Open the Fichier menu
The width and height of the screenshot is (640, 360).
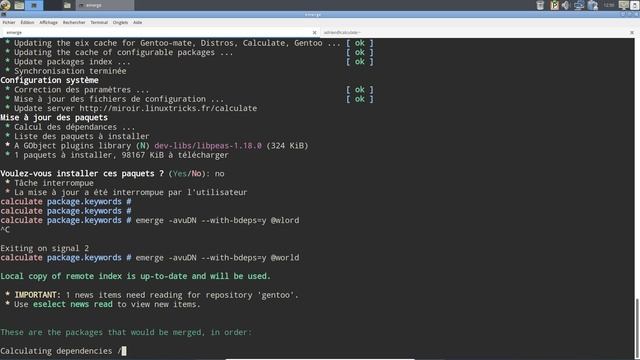click(9, 22)
